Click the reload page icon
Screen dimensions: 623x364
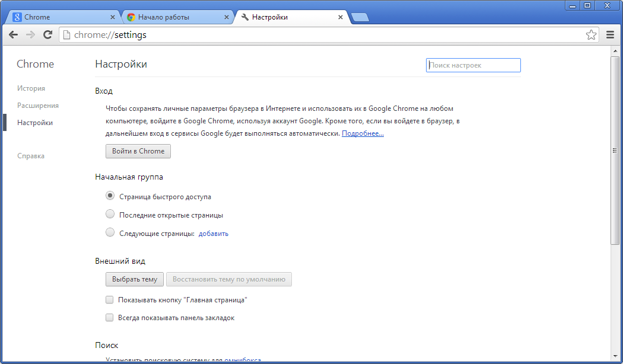(47, 35)
